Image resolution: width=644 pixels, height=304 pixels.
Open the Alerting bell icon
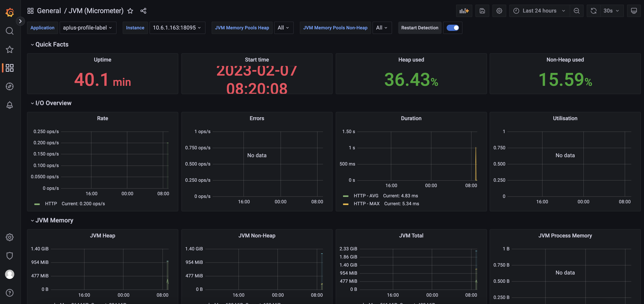(x=10, y=105)
